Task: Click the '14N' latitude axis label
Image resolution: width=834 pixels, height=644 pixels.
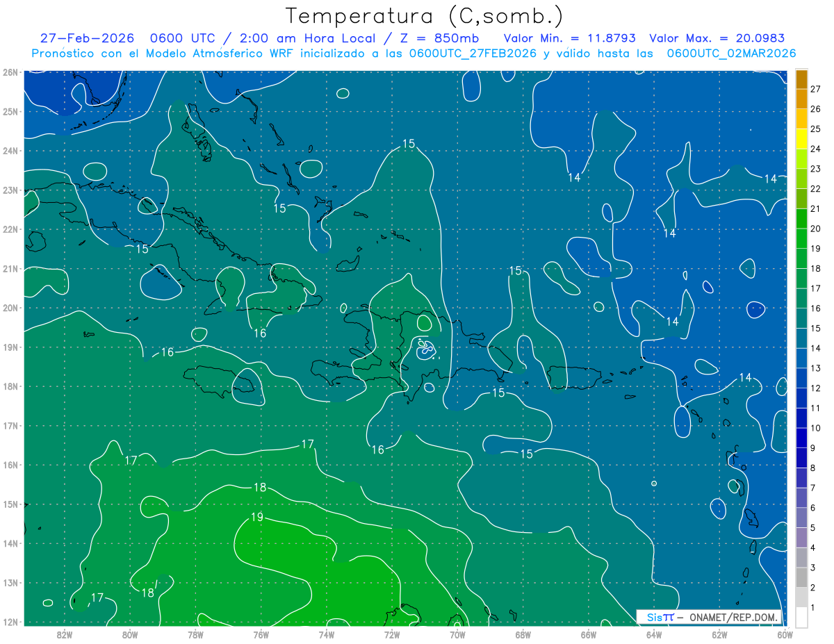Action: point(10,543)
